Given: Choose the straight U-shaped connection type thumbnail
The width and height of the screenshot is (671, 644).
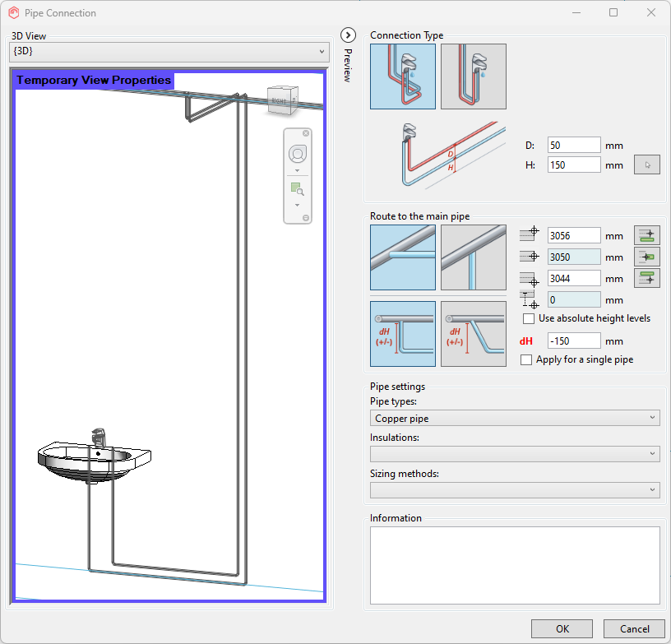Looking at the screenshot, I should tap(474, 76).
